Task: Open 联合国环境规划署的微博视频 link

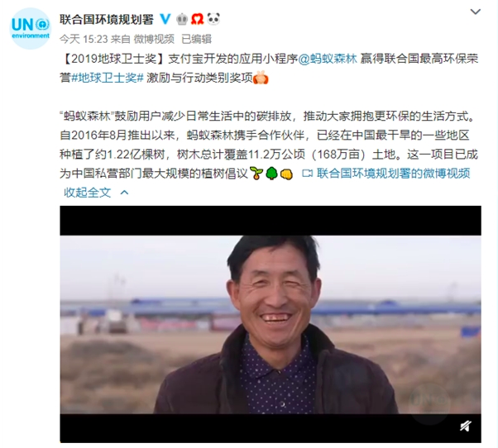Action: click(394, 174)
